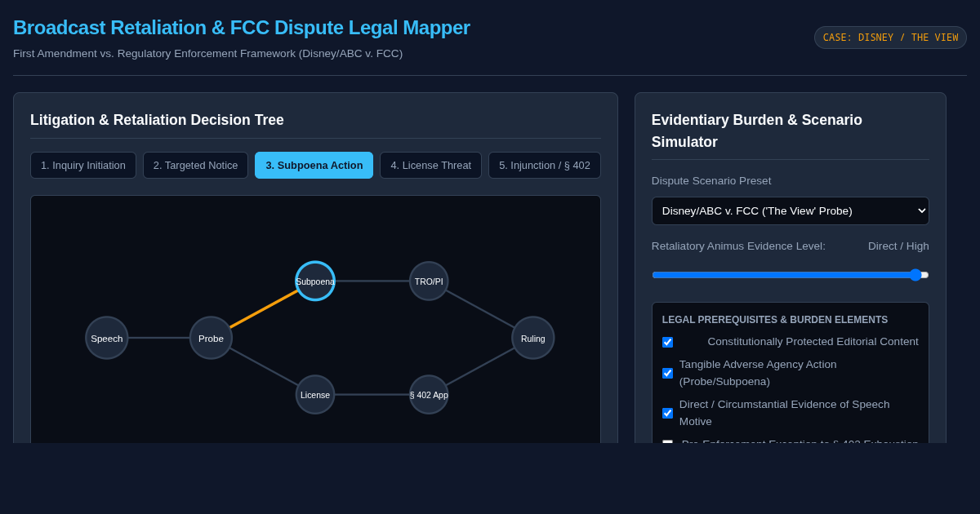Click the Retaliatory Animus Evidence Level label
Screen dimensions: 980x514
tap(738, 246)
